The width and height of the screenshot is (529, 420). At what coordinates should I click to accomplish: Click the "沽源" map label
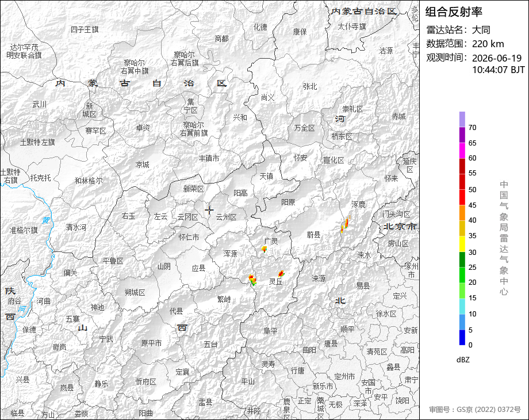point(386,51)
